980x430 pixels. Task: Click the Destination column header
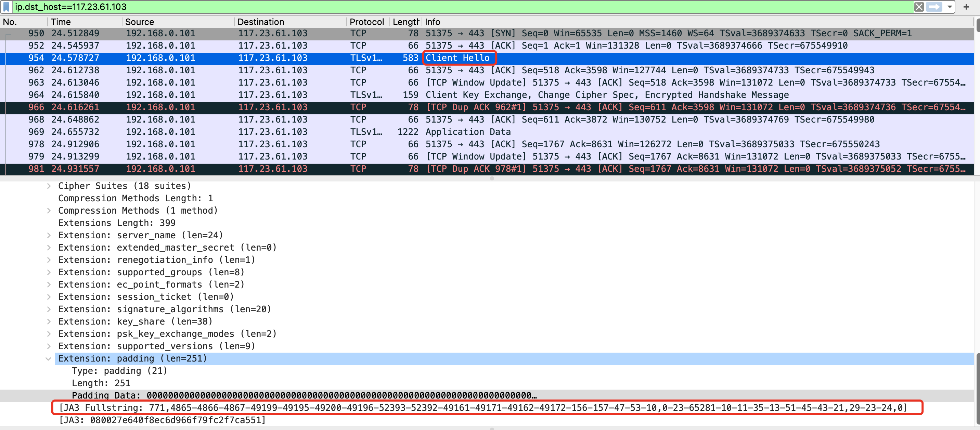[x=261, y=22]
